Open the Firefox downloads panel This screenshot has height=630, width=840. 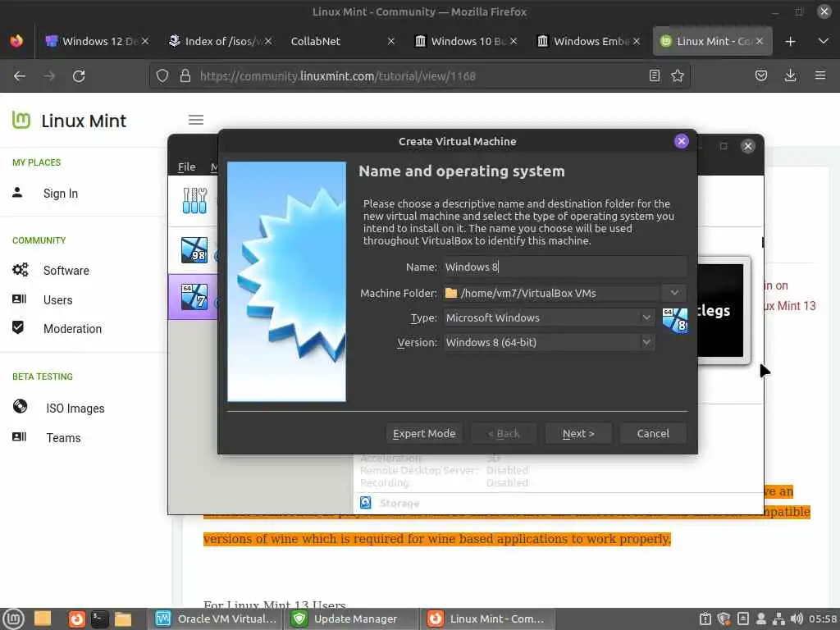click(x=790, y=76)
